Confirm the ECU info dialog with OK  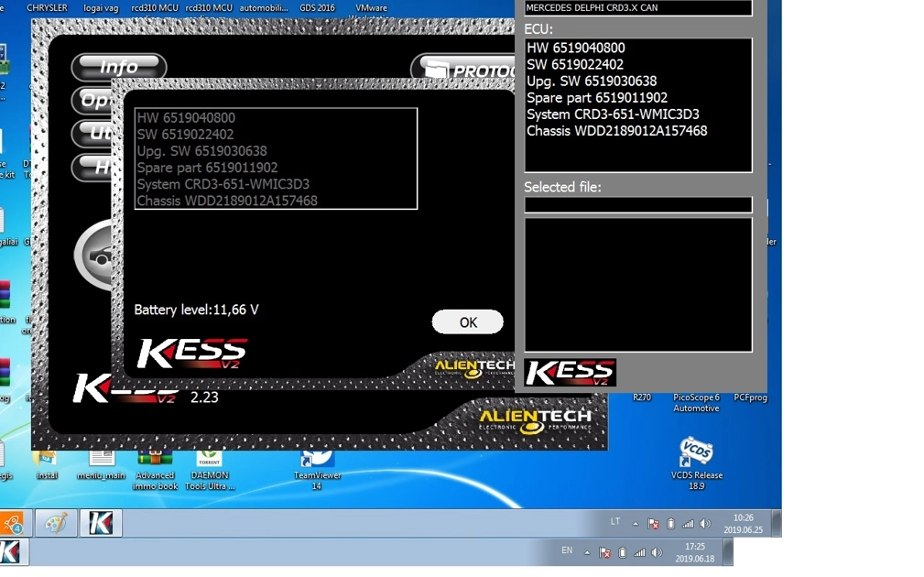(468, 322)
